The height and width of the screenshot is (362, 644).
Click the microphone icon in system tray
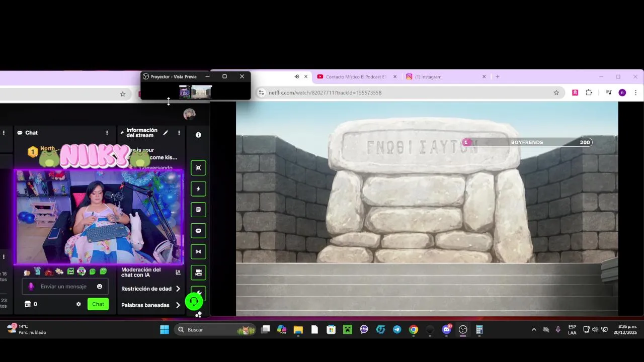558,330
